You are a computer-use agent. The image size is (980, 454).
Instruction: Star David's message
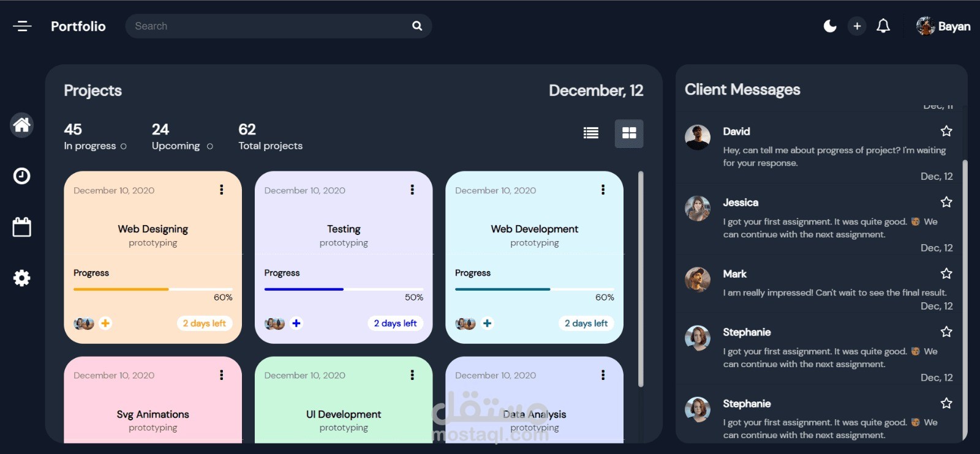[946, 131]
